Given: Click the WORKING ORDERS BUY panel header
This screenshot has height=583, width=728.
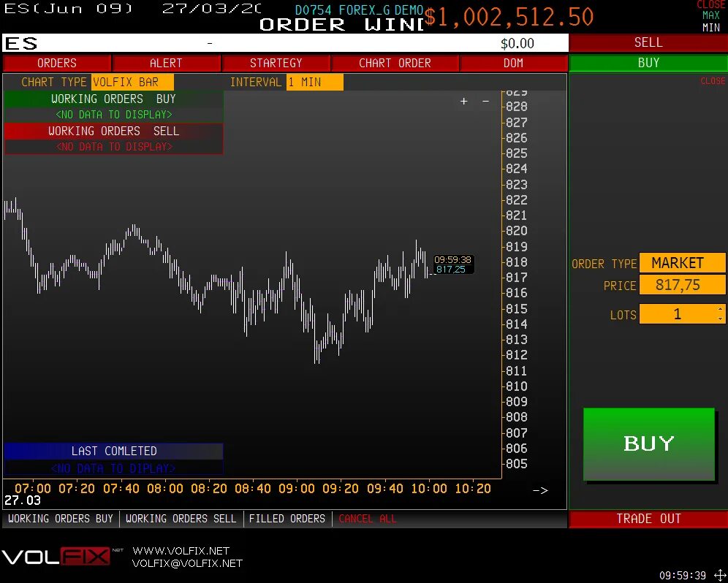Looking at the screenshot, I should pyautogui.click(x=113, y=99).
